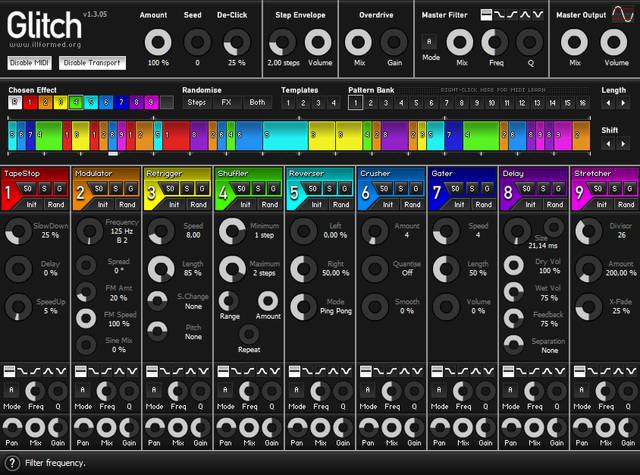The width and height of the screenshot is (640, 475).
Task: Select Stretcher filter notch shape icon
Action: tap(631, 371)
